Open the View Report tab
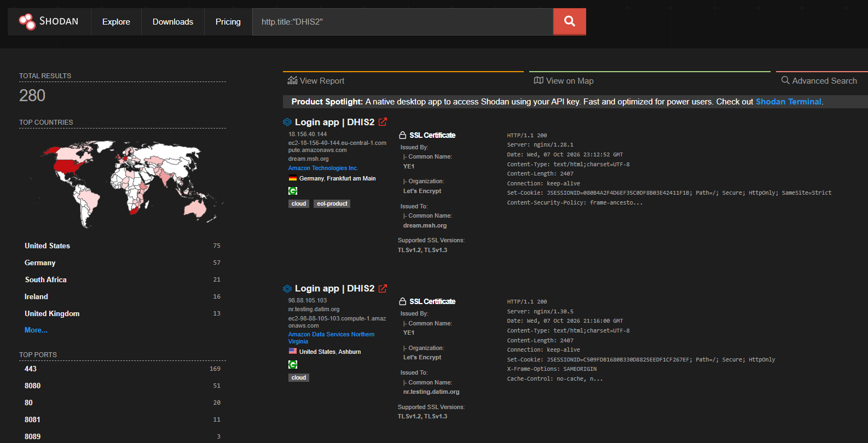This screenshot has width=868, height=443. [316, 81]
